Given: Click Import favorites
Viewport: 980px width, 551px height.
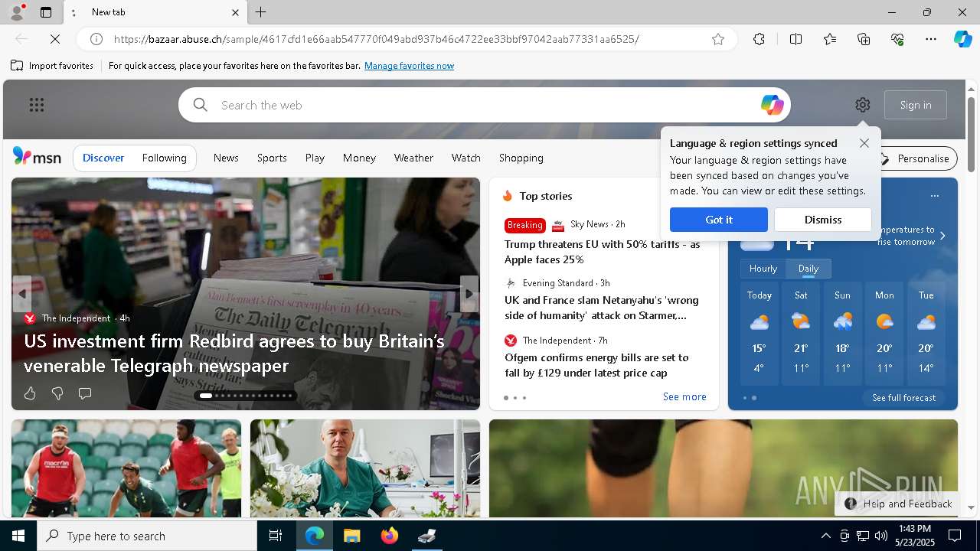Looking at the screenshot, I should point(52,66).
